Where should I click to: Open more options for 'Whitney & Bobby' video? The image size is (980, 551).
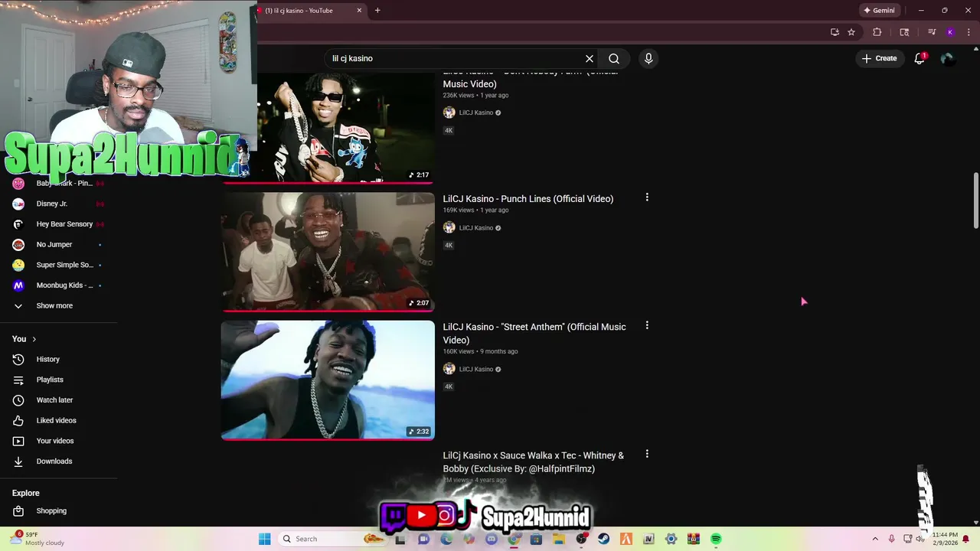tap(647, 454)
